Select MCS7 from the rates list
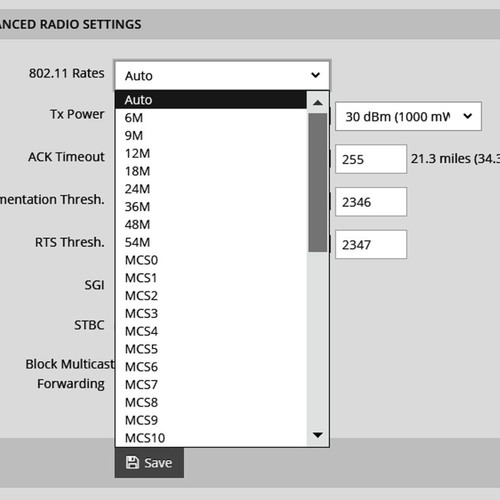Screen dimensions: 500x500 211,384
